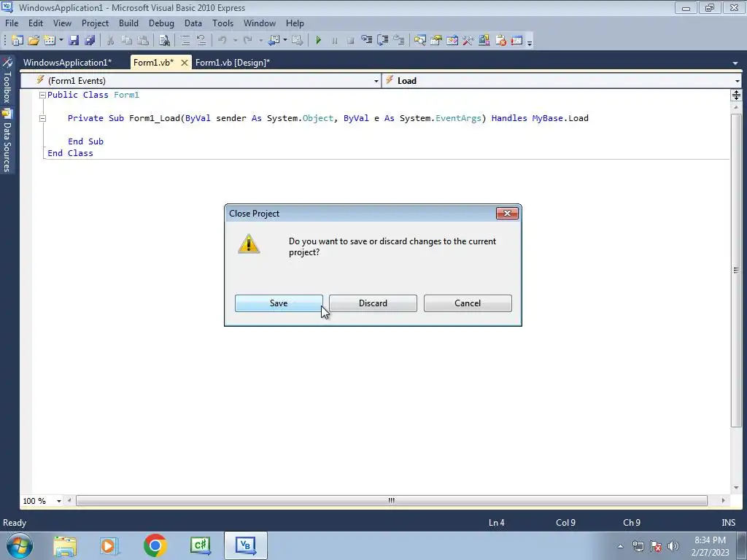Click the Uncomment lines icon
The width and height of the screenshot is (747, 560).
pos(201,41)
